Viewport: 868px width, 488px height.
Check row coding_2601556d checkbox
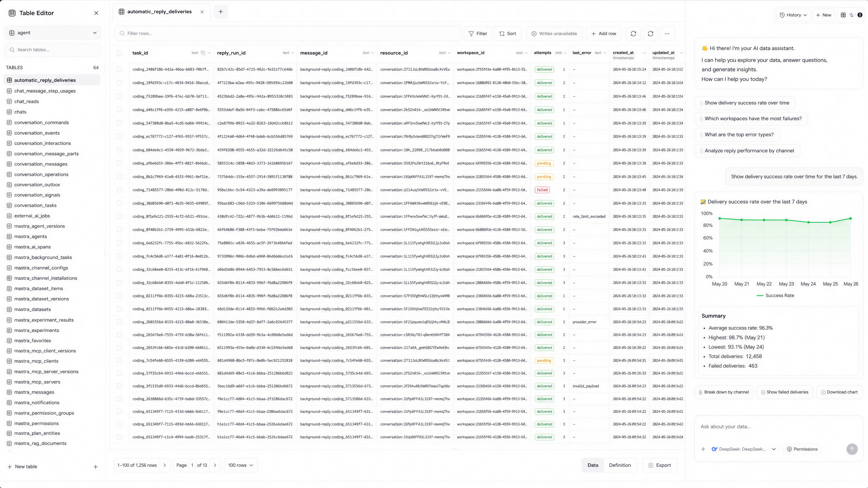point(120,322)
